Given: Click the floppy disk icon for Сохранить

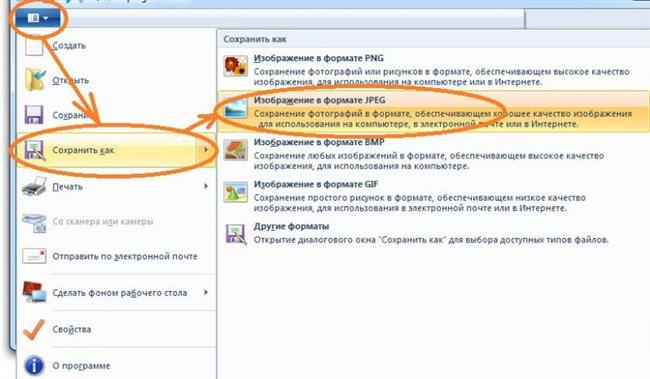Looking at the screenshot, I should [x=34, y=115].
